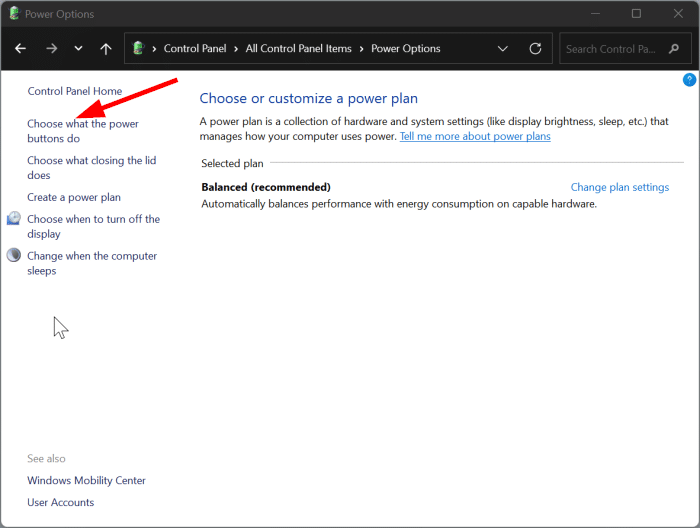Screen dimensions: 700x528
Task: Go up one folder level
Action: (x=106, y=49)
